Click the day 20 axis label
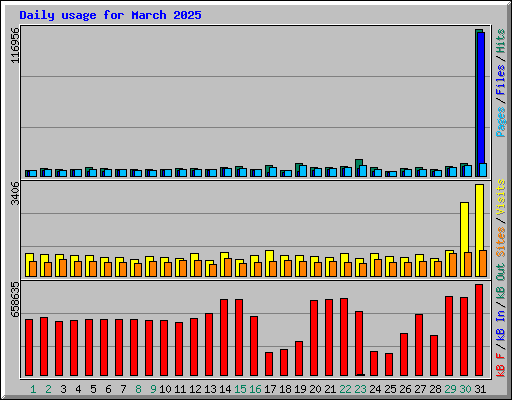 pyautogui.click(x=315, y=389)
